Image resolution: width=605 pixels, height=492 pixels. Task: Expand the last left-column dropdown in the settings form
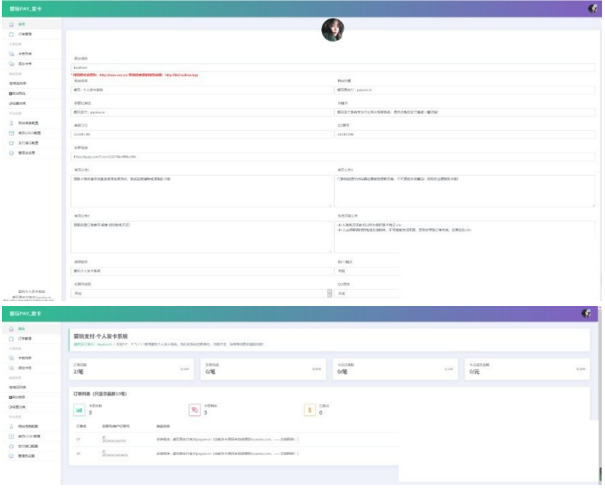[330, 294]
